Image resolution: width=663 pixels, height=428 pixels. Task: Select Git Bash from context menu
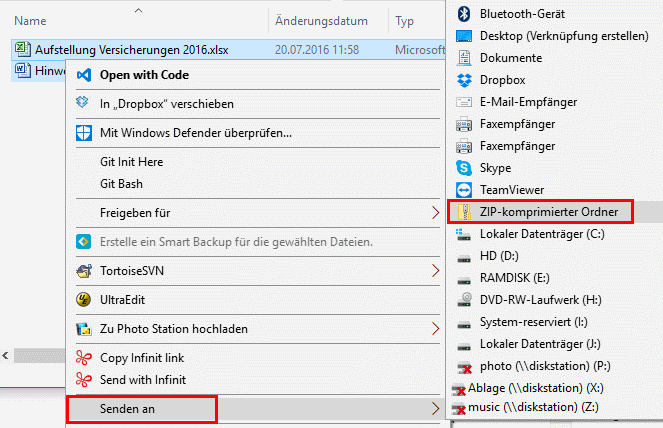(x=121, y=184)
